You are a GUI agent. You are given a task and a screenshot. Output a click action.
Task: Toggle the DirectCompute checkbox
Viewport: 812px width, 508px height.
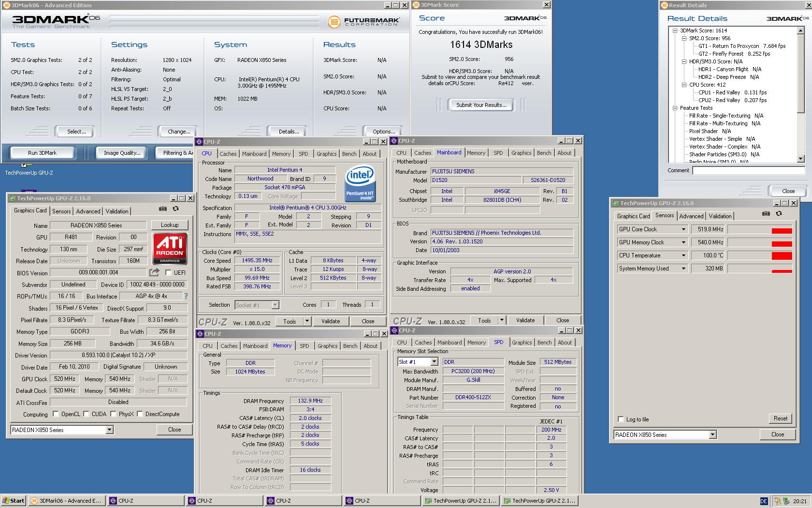[140, 414]
